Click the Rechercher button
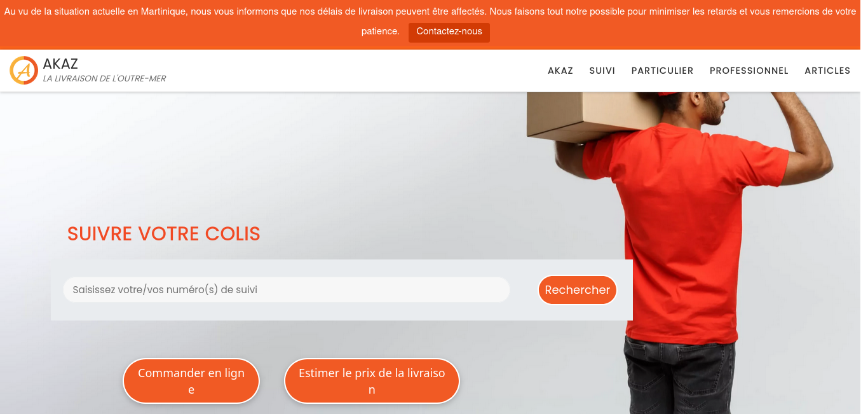 [578, 290]
